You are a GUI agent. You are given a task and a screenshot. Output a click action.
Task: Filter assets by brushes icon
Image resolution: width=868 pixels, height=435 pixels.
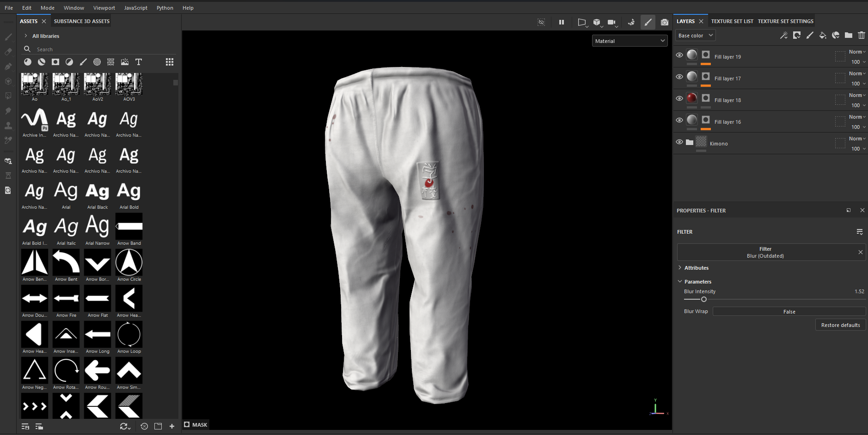83,62
